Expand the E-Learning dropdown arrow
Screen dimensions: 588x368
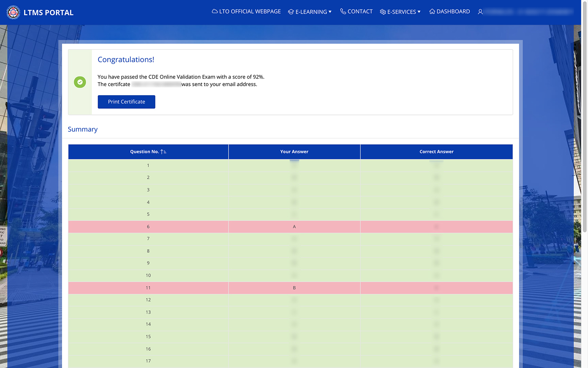pyautogui.click(x=330, y=12)
